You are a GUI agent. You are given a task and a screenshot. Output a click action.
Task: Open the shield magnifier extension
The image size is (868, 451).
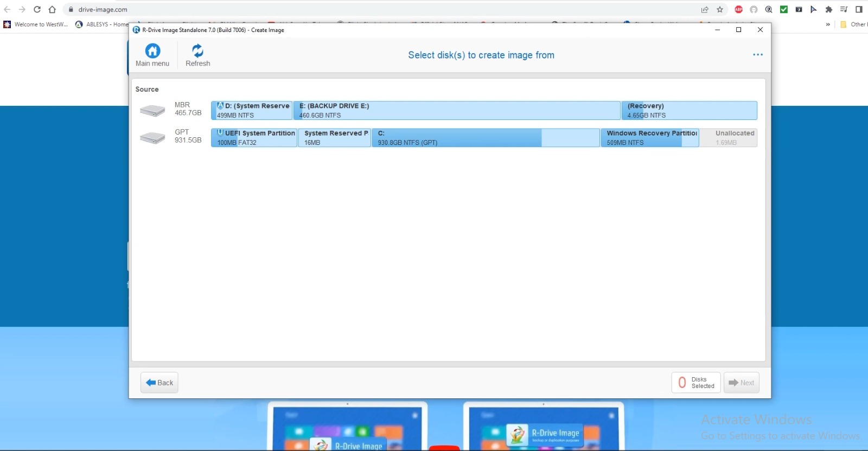(769, 9)
